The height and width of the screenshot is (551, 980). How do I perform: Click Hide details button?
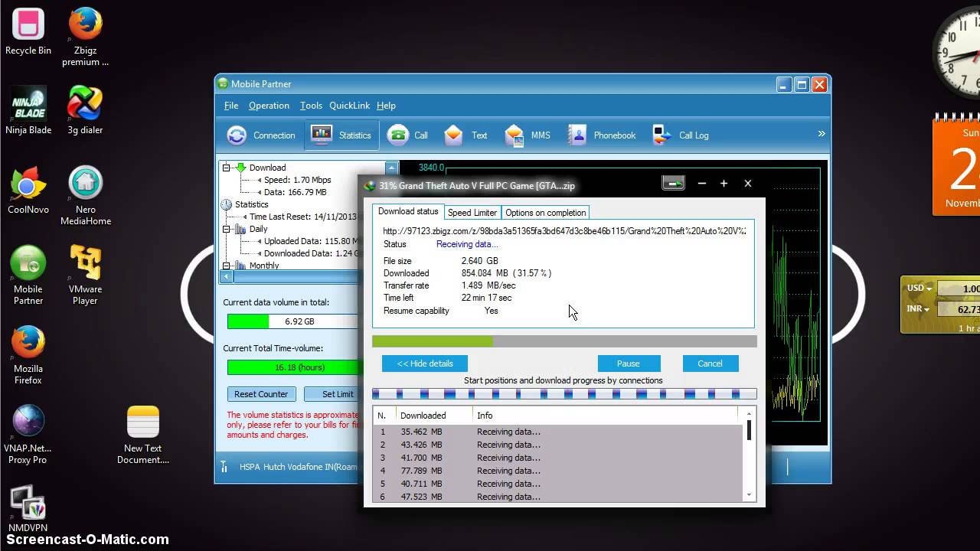[x=425, y=364]
